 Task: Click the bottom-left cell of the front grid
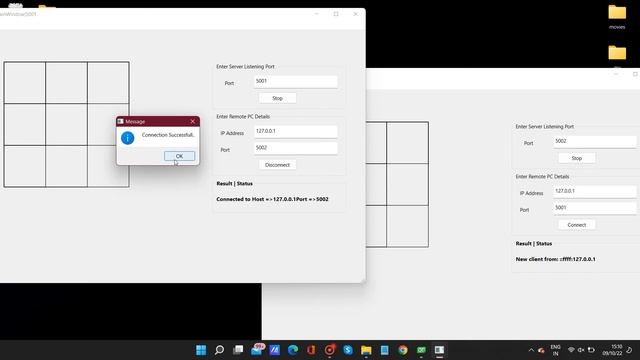[25, 166]
